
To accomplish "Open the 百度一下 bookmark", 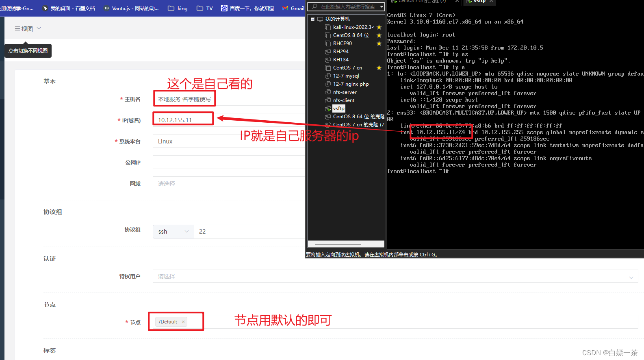I will pyautogui.click(x=247, y=8).
